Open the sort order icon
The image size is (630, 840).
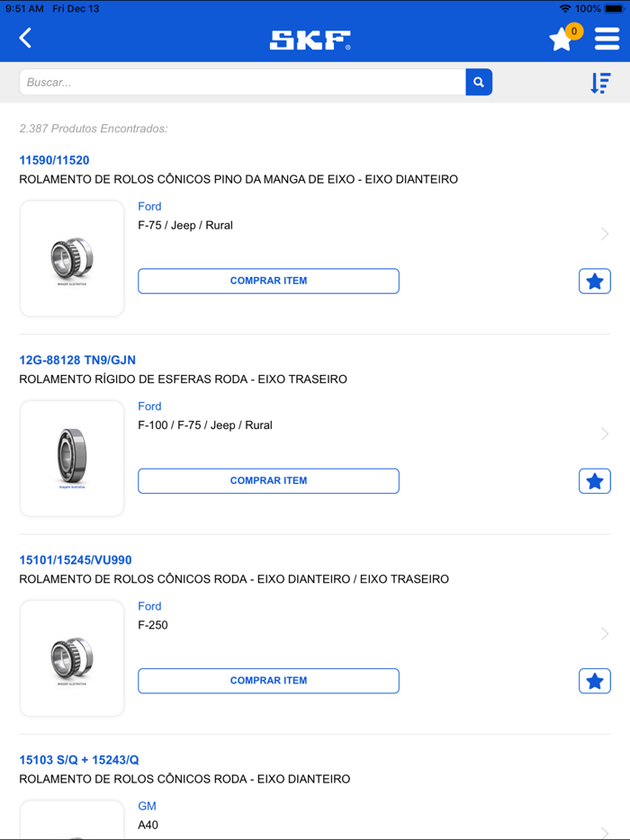600,83
